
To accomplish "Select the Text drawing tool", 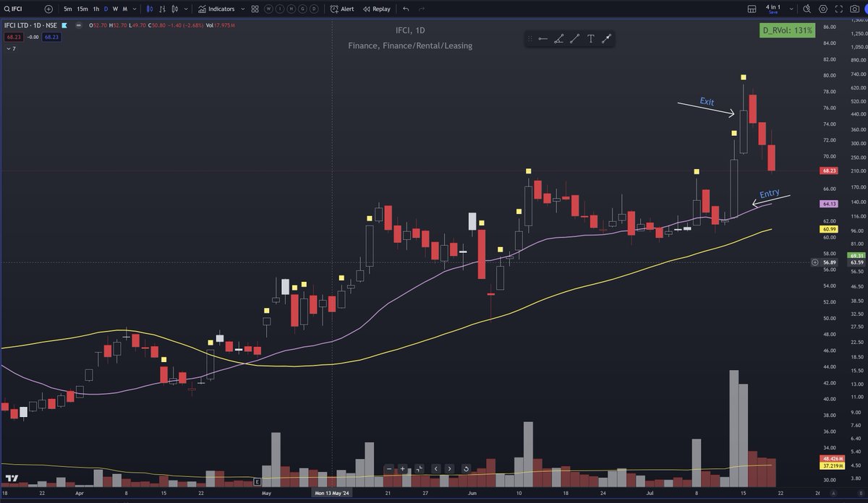I will pos(591,39).
